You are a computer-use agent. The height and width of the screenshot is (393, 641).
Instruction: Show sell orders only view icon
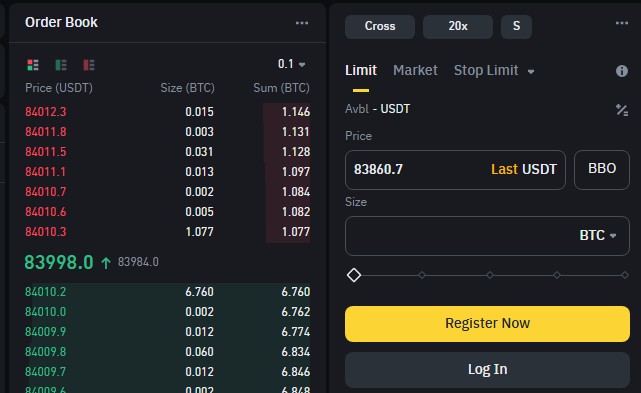(x=89, y=65)
